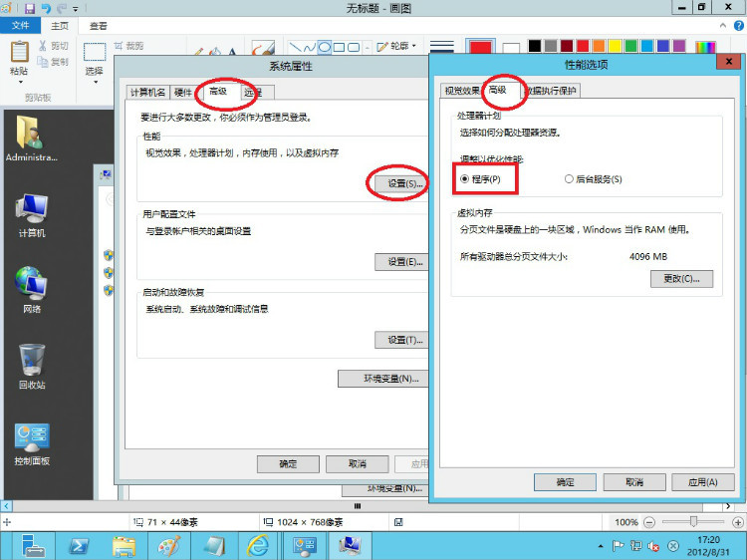Image resolution: width=747 pixels, height=560 pixels.
Task: Open PowerShell from the taskbar
Action: coord(78,546)
